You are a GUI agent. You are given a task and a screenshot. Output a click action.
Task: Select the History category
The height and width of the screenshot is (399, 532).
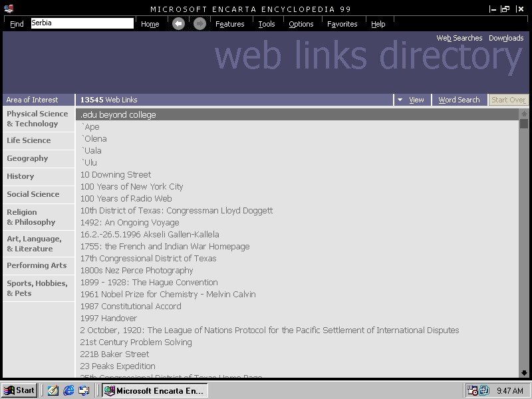coord(39,176)
